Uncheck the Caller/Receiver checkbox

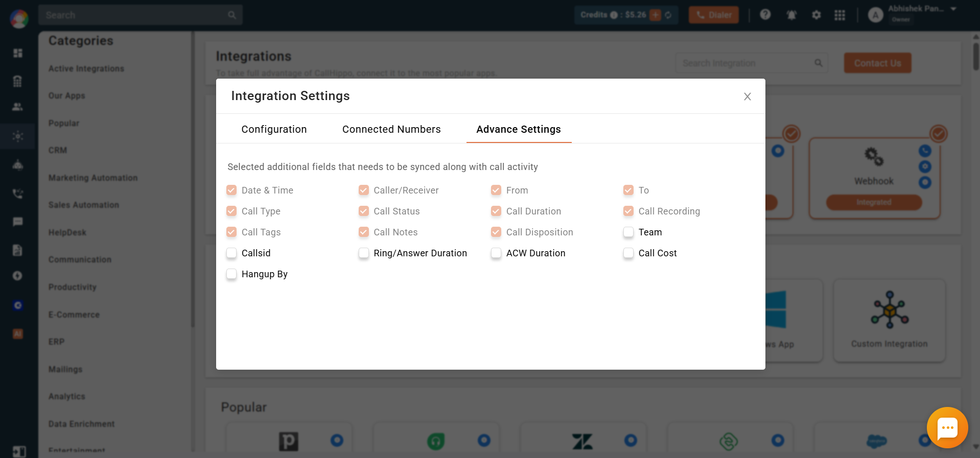(364, 190)
